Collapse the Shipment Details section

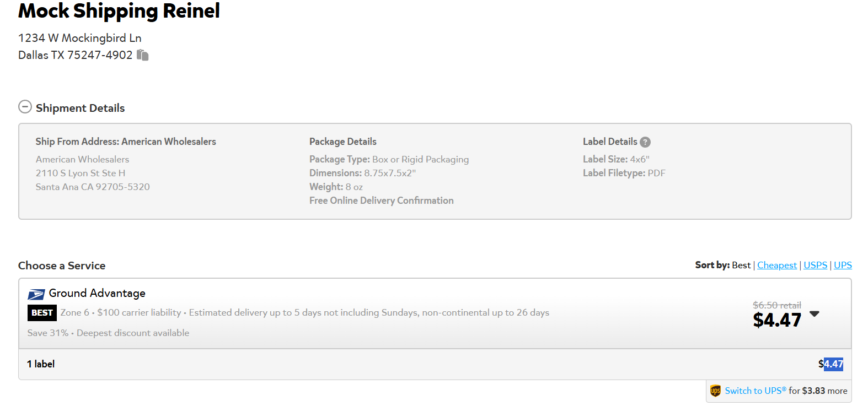pyautogui.click(x=25, y=107)
